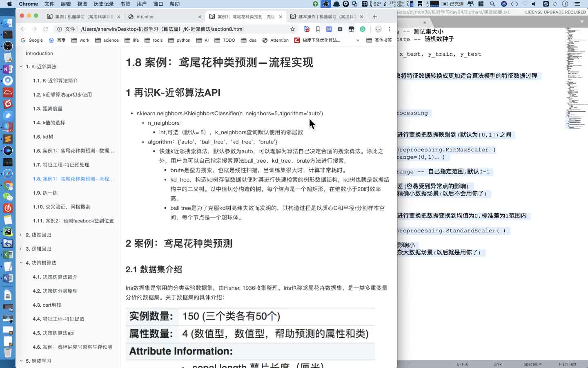Open the 其他书签 folder

pyautogui.click(x=379, y=40)
